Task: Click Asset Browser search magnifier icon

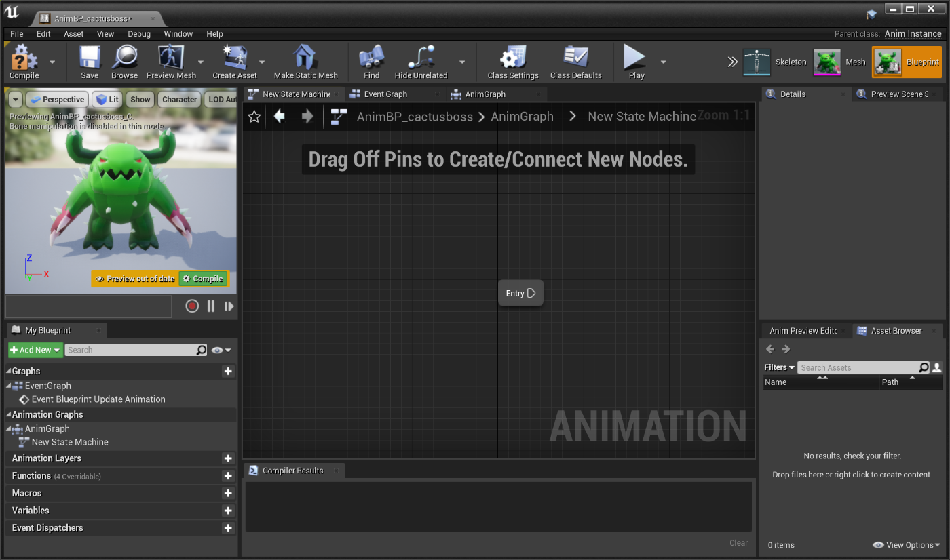Action: 924,367
